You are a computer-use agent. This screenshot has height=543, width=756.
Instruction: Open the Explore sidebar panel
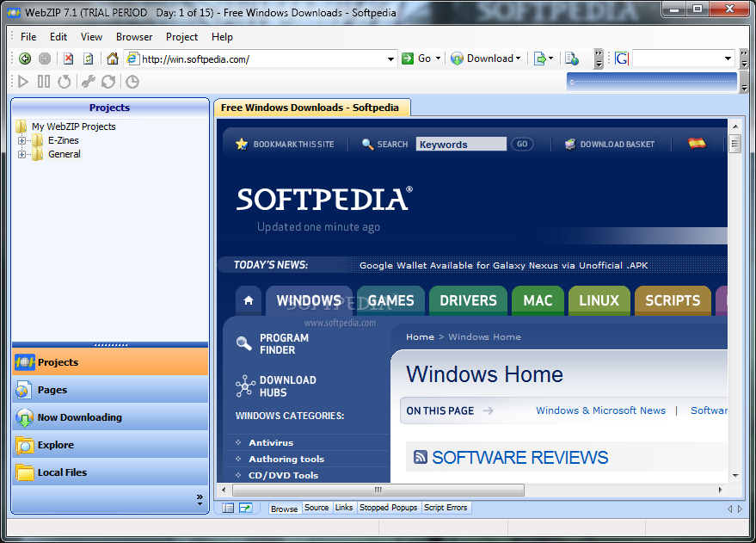coord(110,445)
